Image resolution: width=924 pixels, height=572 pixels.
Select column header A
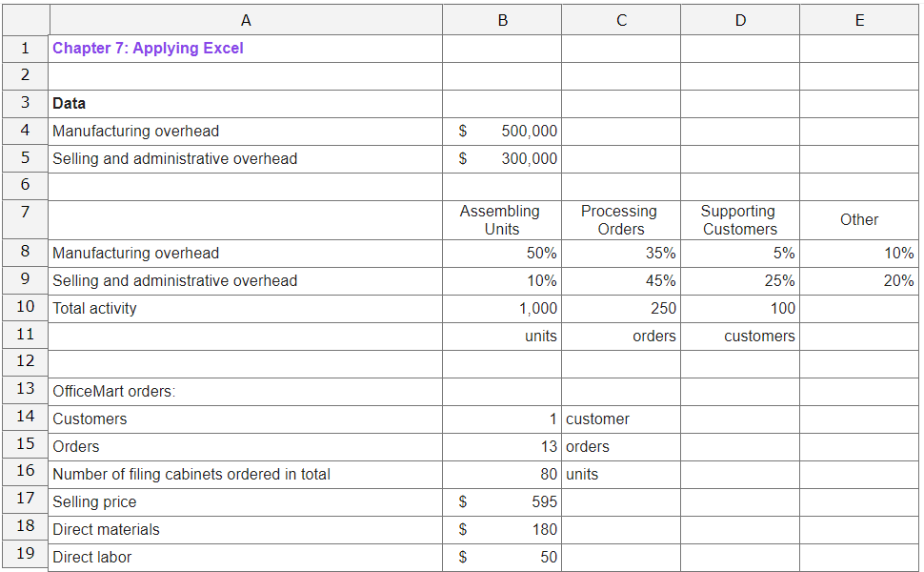click(246, 19)
